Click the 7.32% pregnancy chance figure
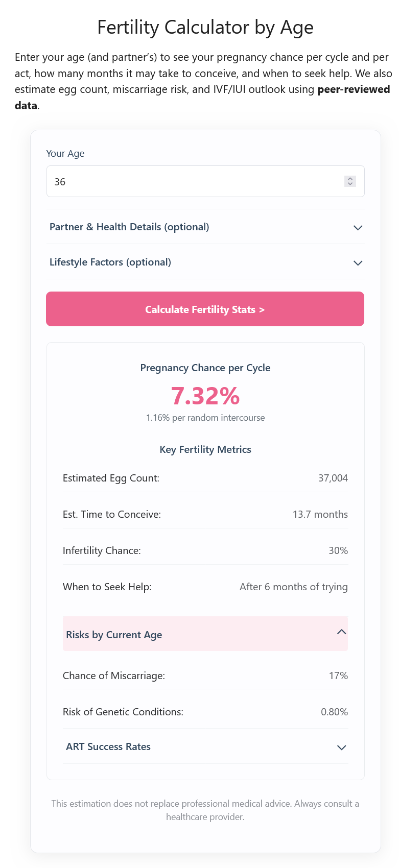Viewport: 399px width, 868px height. pyautogui.click(x=205, y=396)
